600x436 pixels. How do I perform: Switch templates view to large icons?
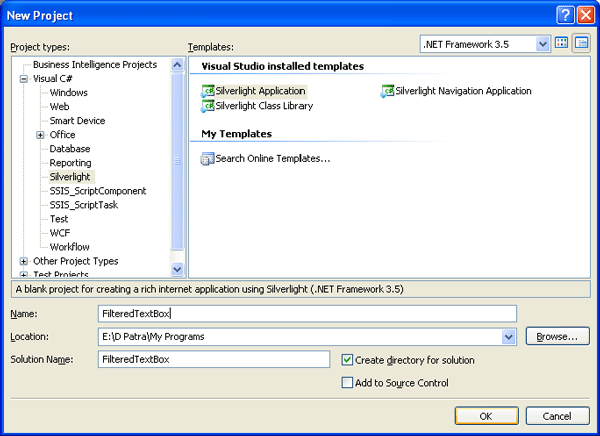(x=561, y=43)
